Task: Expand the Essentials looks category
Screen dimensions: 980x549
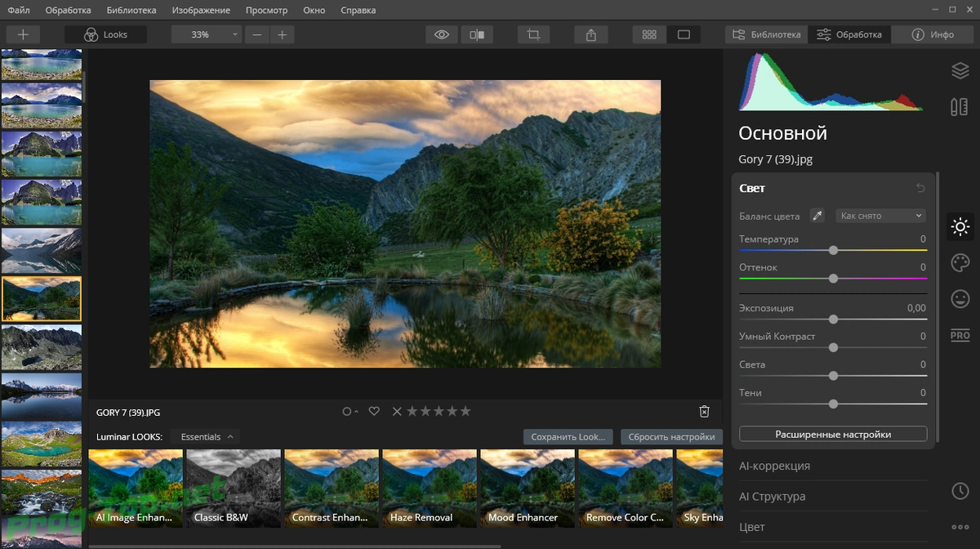Action: pos(207,437)
